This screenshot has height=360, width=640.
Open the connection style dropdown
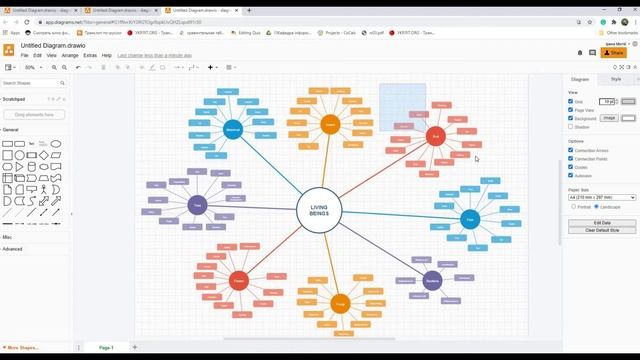point(179,67)
